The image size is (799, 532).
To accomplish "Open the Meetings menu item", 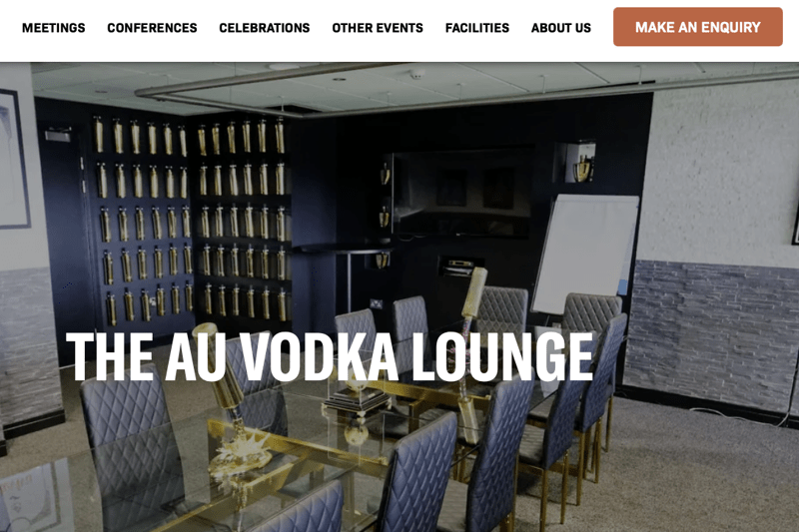I will (54, 28).
